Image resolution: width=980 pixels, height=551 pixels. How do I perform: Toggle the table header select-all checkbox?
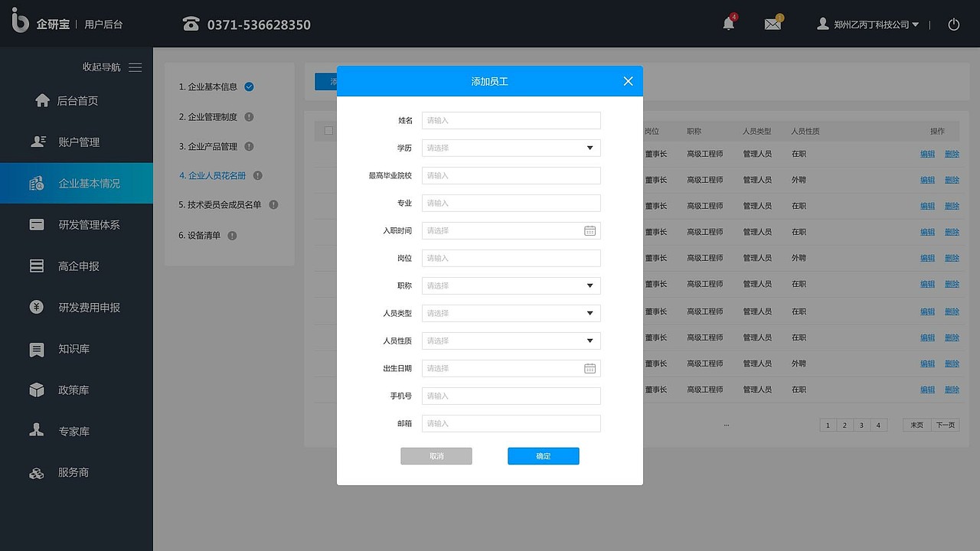[x=328, y=131]
